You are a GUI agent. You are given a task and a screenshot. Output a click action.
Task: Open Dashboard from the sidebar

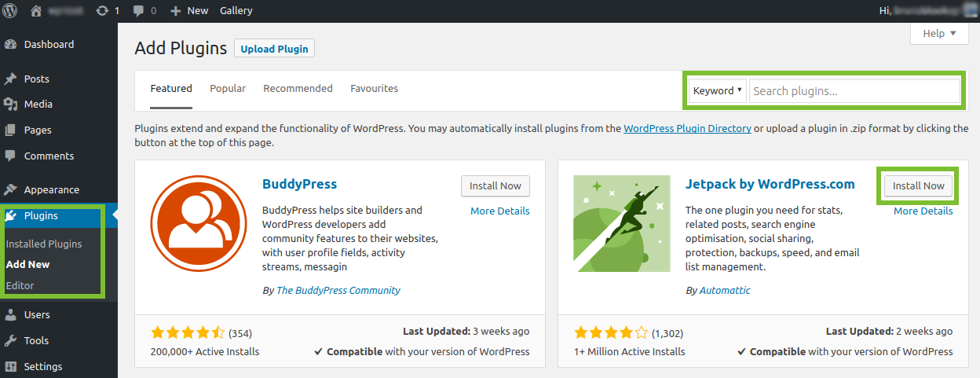[x=49, y=45]
